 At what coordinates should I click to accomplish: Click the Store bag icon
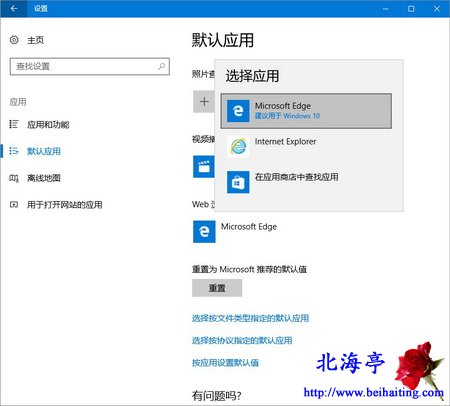tap(238, 182)
